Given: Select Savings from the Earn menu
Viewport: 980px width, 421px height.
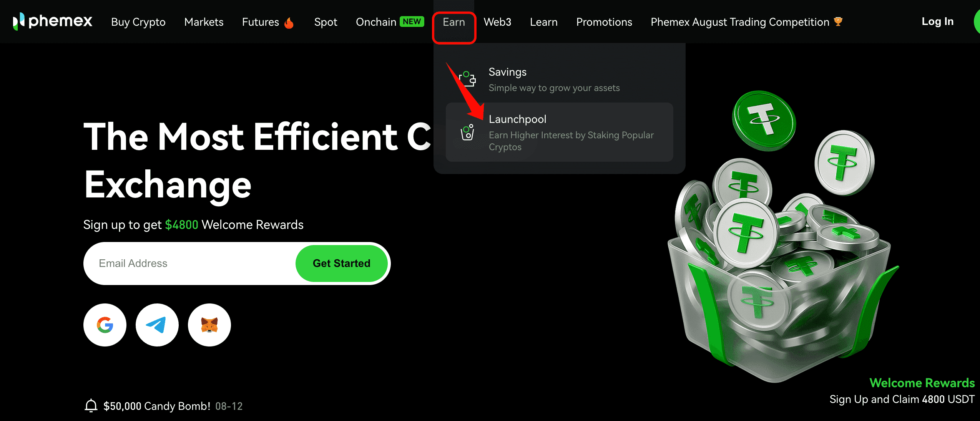Looking at the screenshot, I should (559, 79).
